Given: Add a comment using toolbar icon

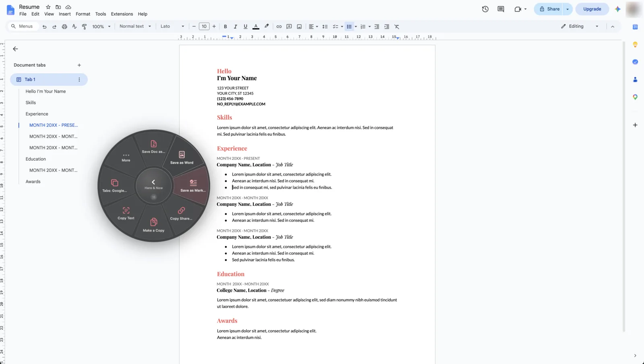Looking at the screenshot, I should pos(289,27).
